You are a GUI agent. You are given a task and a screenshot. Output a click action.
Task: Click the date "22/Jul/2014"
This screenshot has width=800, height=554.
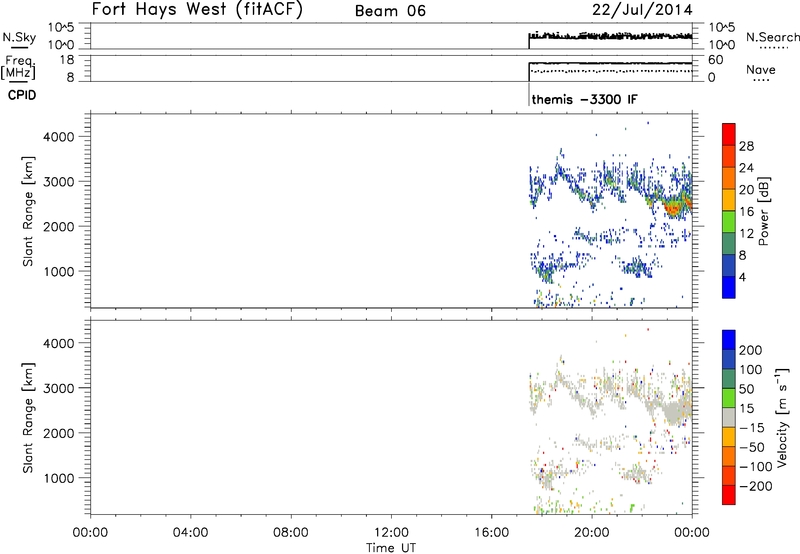pyautogui.click(x=642, y=10)
